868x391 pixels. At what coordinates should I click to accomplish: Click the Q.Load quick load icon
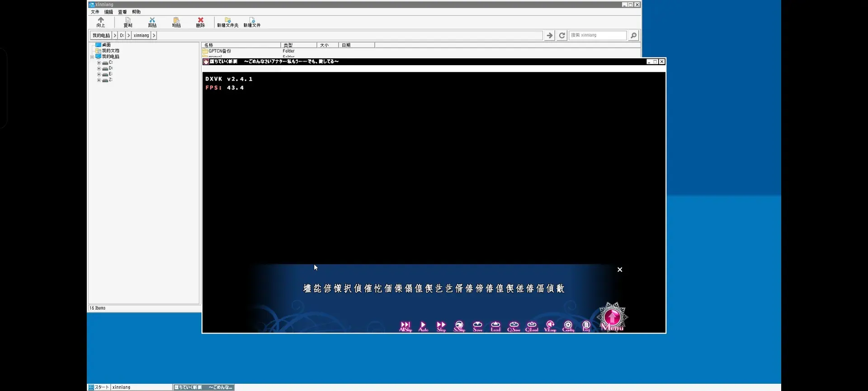click(532, 326)
